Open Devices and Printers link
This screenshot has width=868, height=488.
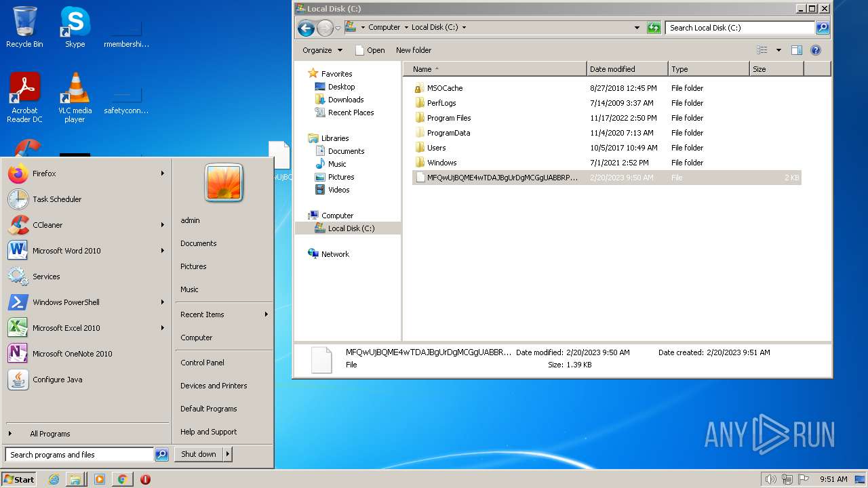pyautogui.click(x=214, y=386)
